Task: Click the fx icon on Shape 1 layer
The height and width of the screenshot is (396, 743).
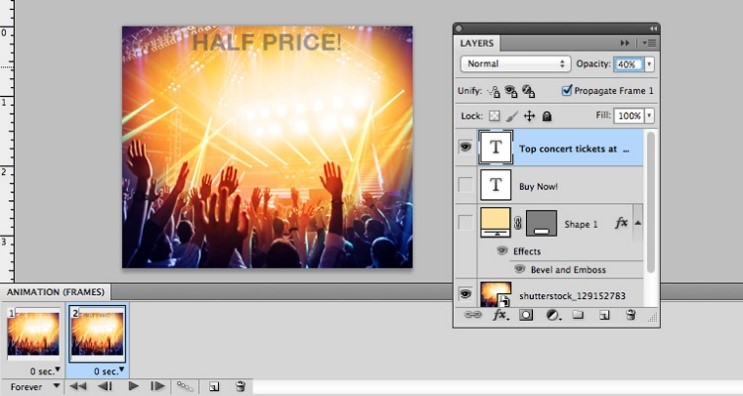Action: tap(621, 223)
